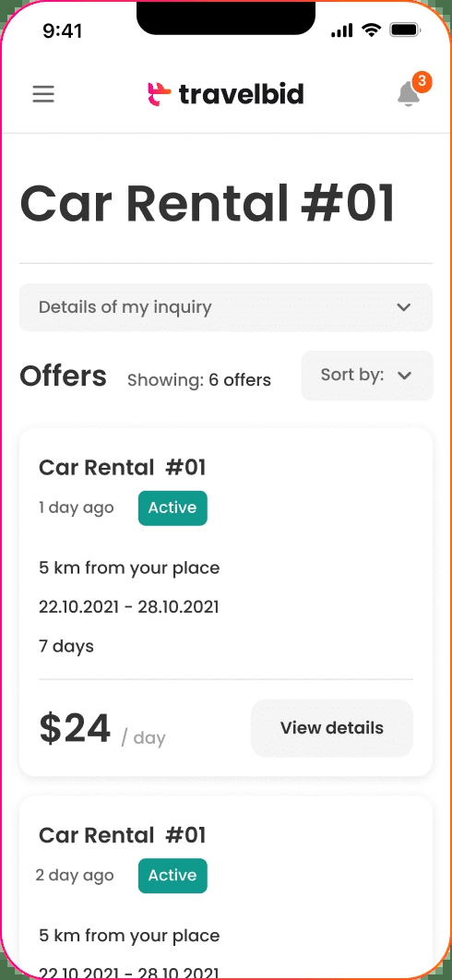
Task: Tap the cellular signal icon
Action: coord(342,30)
